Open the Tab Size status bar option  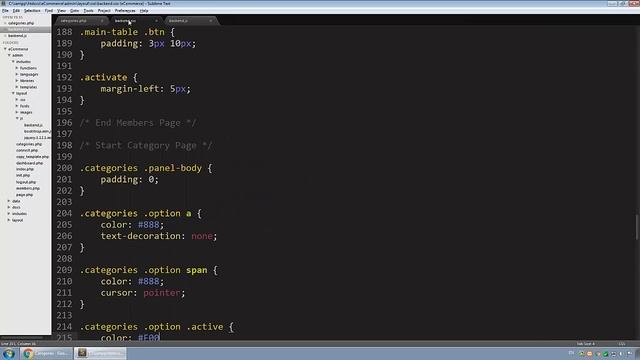586,344
